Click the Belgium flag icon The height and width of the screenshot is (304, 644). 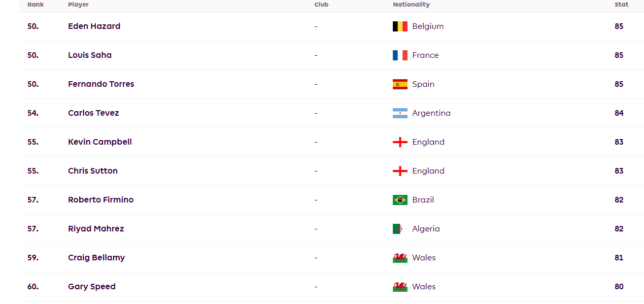[400, 26]
